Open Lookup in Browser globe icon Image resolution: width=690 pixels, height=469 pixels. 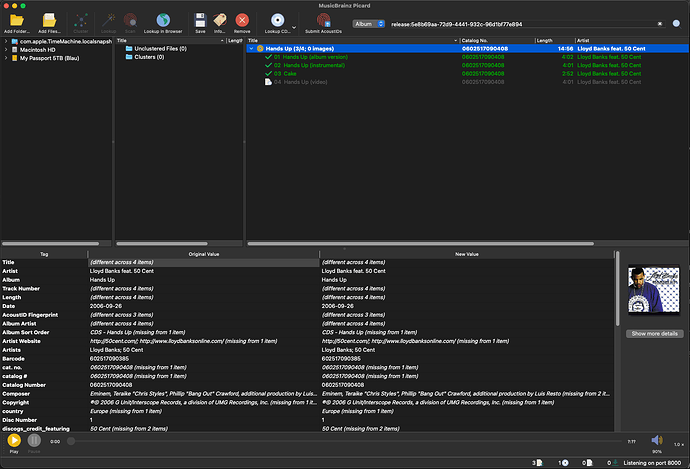click(x=163, y=20)
